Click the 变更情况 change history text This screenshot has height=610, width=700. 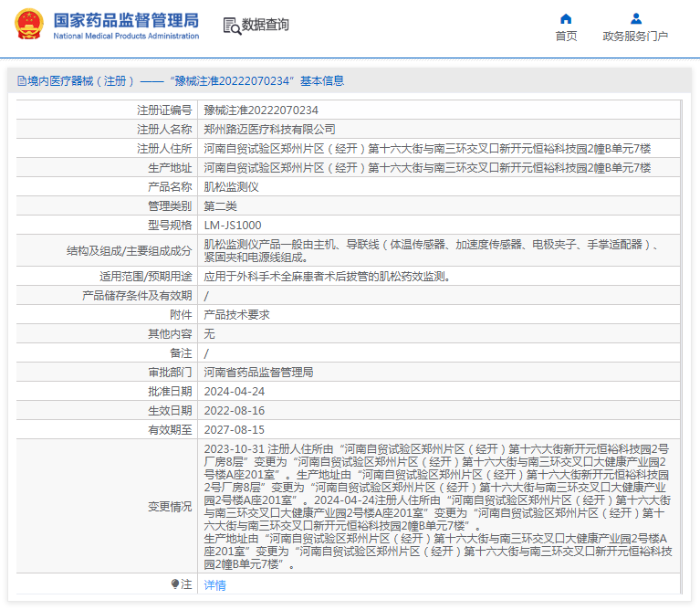tap(438, 507)
